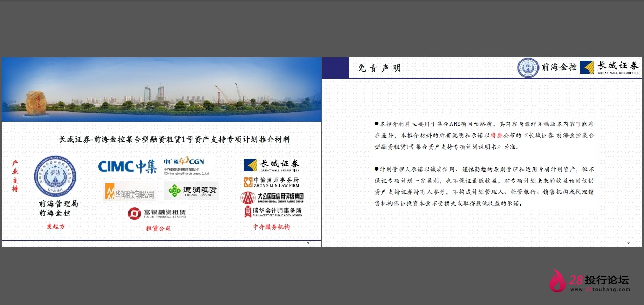Click the slide 1 title 长城证券-前海金控集合型融资租赁1号
The width and height of the screenshot is (644, 305).
tap(174, 140)
